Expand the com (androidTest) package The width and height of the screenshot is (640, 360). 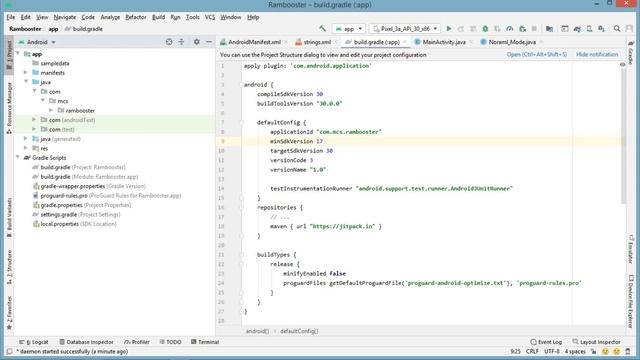coord(34,120)
